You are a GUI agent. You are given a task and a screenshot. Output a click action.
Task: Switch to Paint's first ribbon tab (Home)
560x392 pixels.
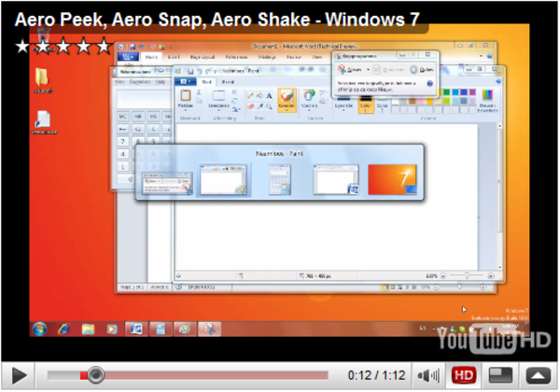(x=207, y=82)
